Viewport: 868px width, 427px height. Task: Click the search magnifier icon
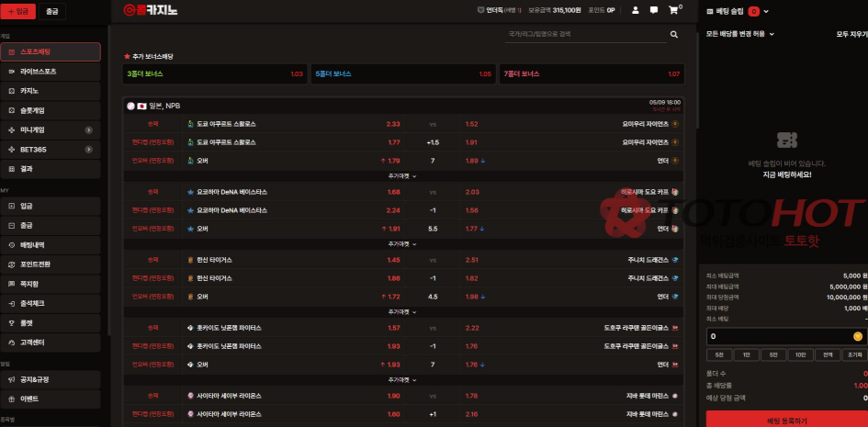(673, 34)
